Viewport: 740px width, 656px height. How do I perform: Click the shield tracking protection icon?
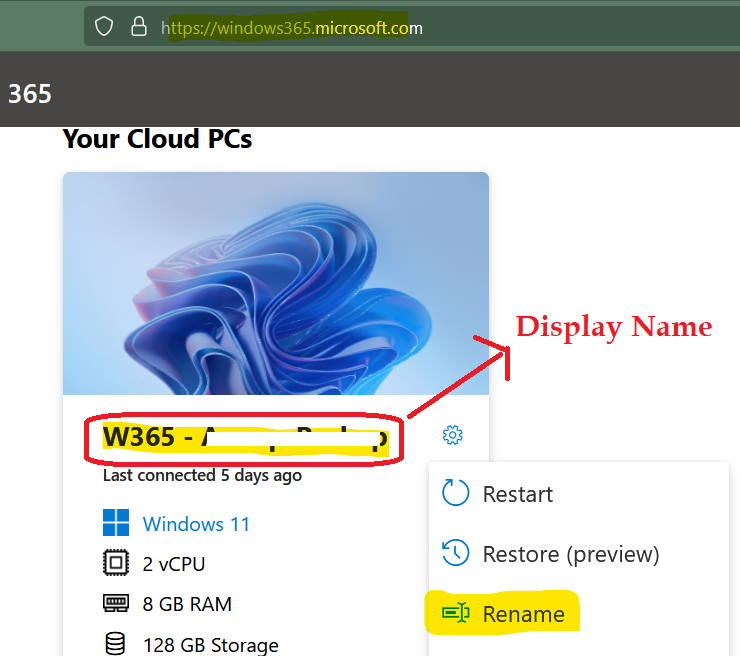[x=104, y=27]
